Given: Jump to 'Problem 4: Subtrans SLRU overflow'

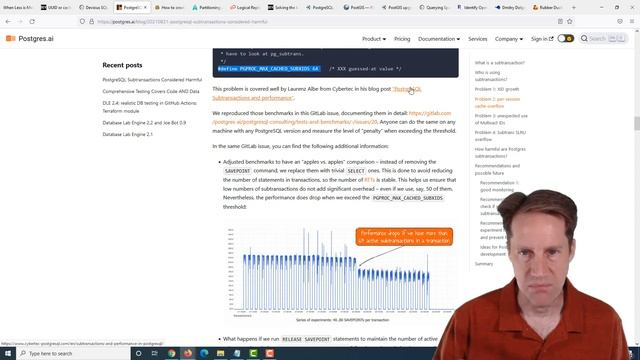Looking at the screenshot, I should [500, 136].
